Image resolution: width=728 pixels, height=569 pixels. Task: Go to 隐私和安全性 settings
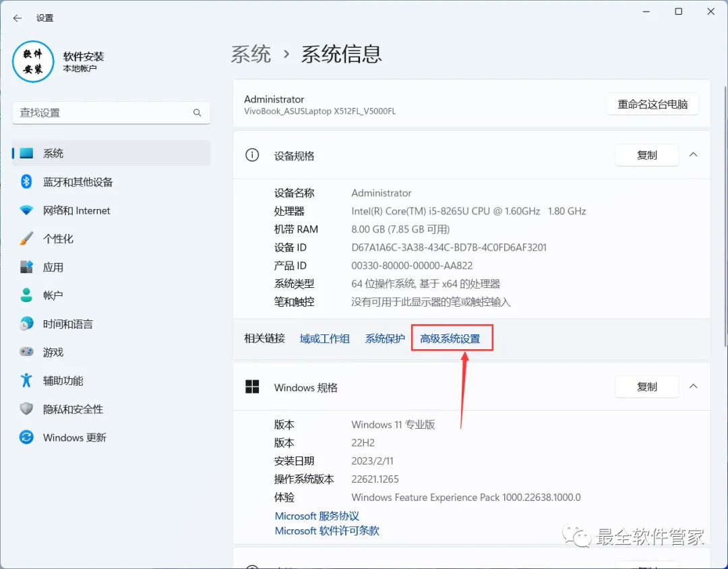pos(111,409)
